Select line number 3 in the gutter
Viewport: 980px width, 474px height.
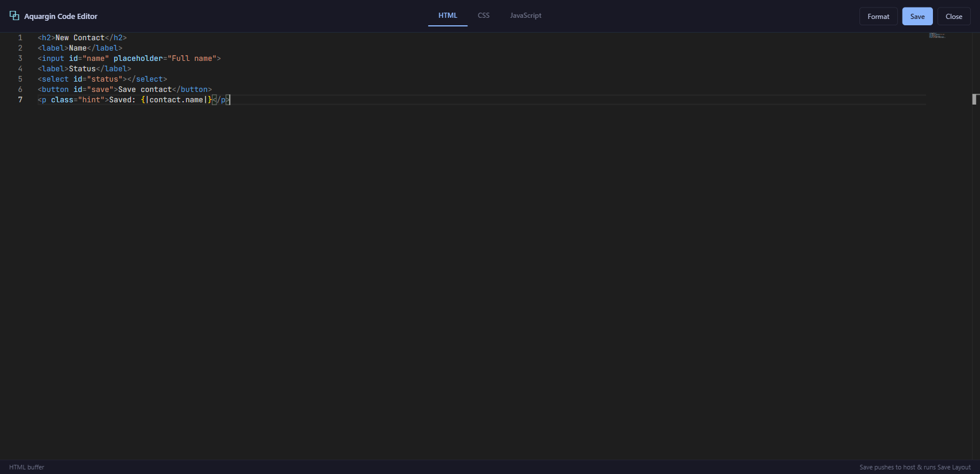20,58
